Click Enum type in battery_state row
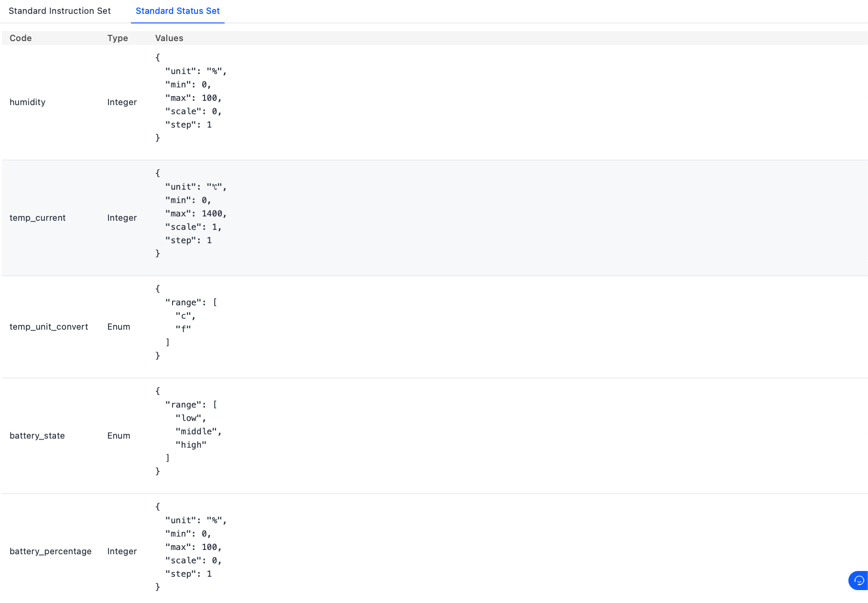This screenshot has height=603, width=868. [x=119, y=436]
